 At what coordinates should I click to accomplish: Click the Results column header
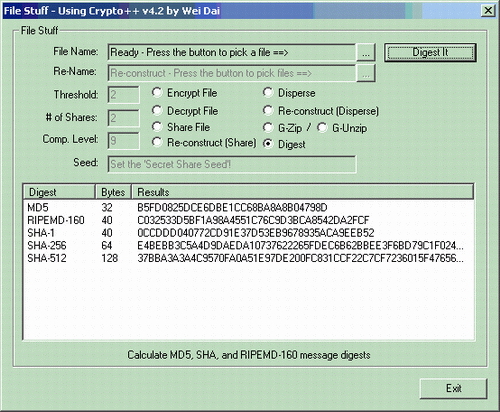pos(302,192)
